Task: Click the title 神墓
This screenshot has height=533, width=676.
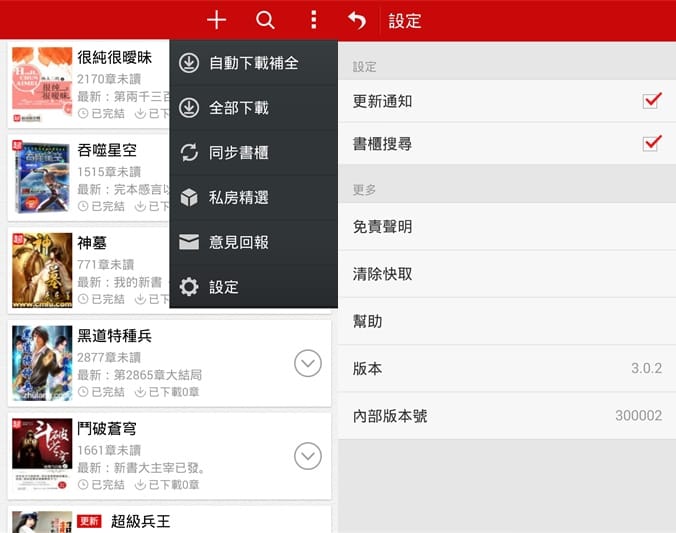Action: click(x=92, y=243)
